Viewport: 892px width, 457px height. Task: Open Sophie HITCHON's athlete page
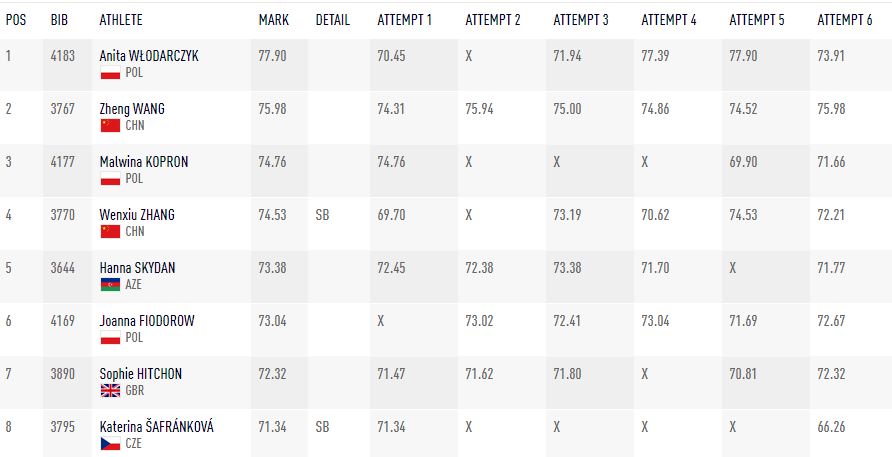click(x=141, y=374)
